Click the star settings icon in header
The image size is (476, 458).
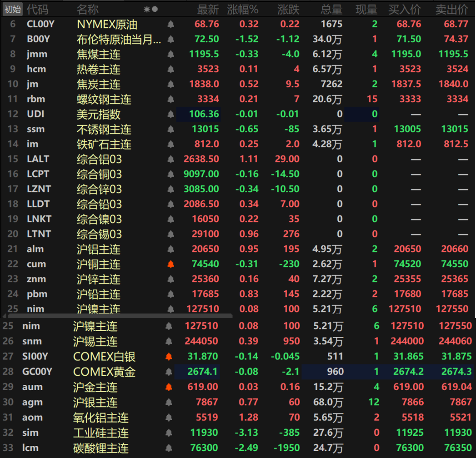(x=147, y=9)
